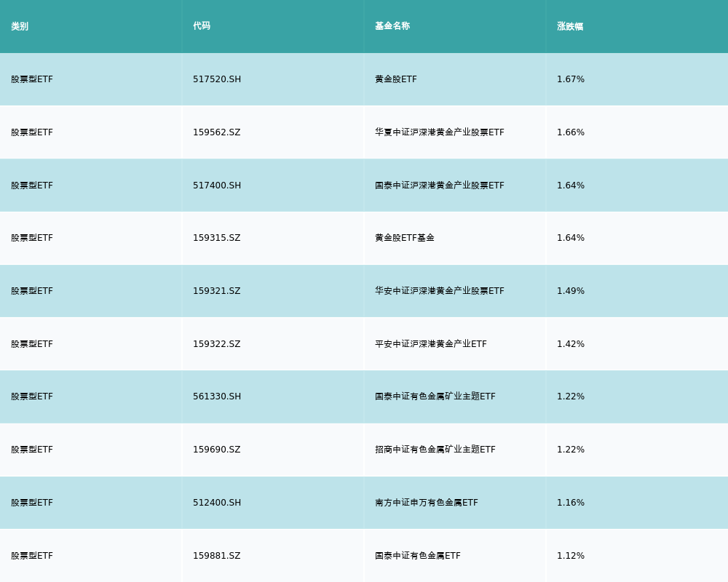This screenshot has height=582, width=728.
Task: Select fund name 国泰中证有色金属矿业主题ETF
Action: tap(435, 396)
